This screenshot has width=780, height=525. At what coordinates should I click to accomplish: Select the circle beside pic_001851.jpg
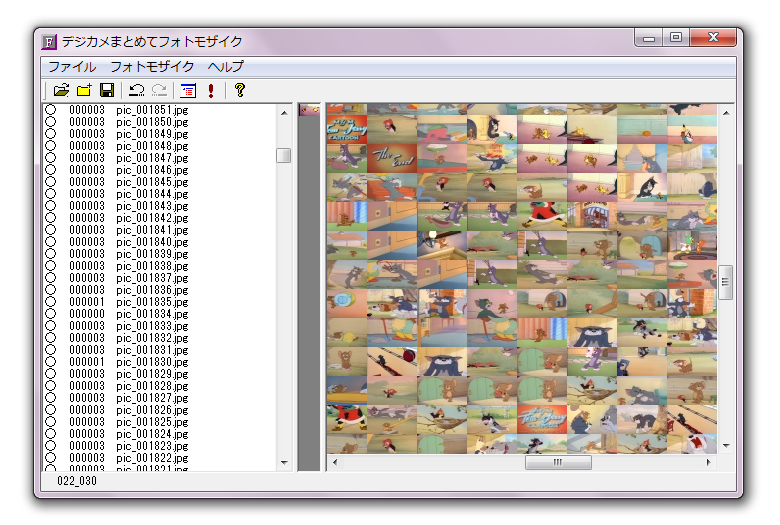tap(51, 109)
